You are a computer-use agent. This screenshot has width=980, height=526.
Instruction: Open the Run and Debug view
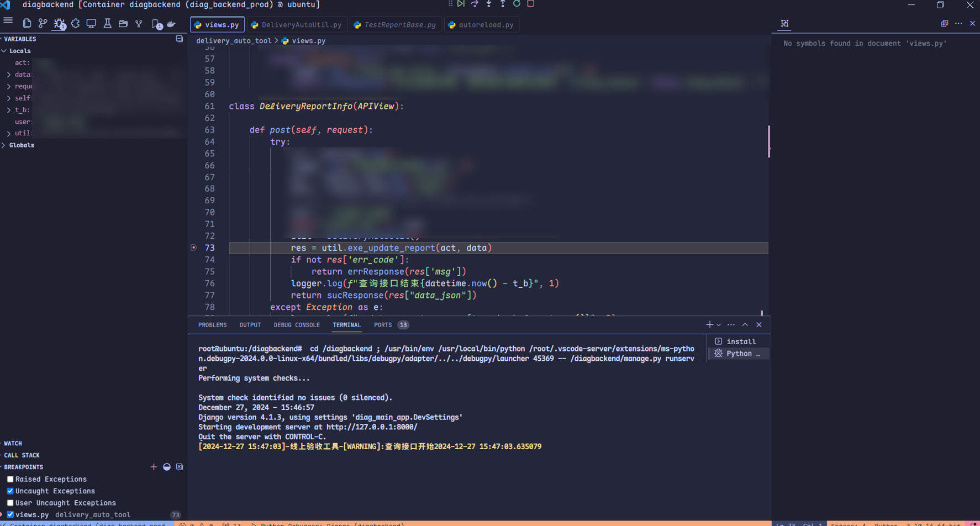coord(59,24)
